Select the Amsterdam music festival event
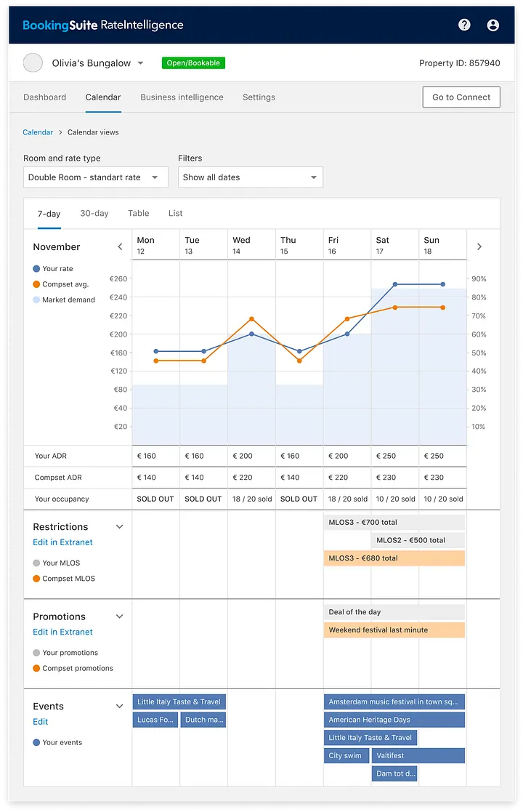The image size is (523, 812). pyautogui.click(x=394, y=702)
